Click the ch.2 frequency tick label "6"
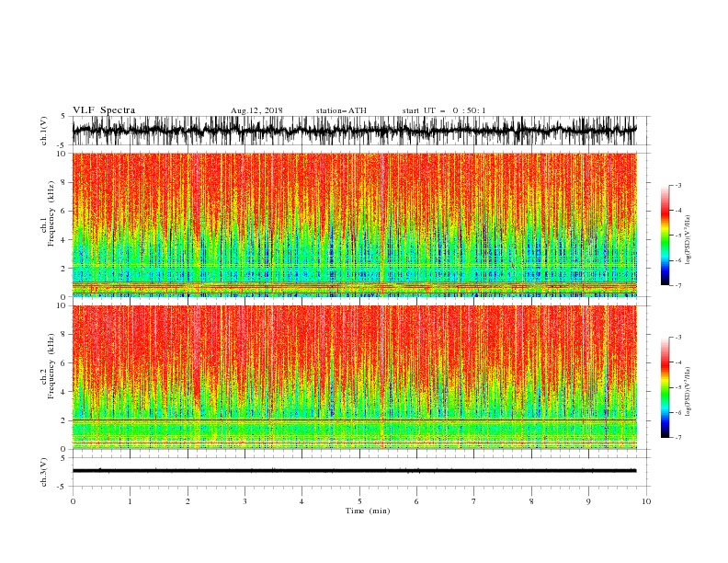 [x=64, y=363]
